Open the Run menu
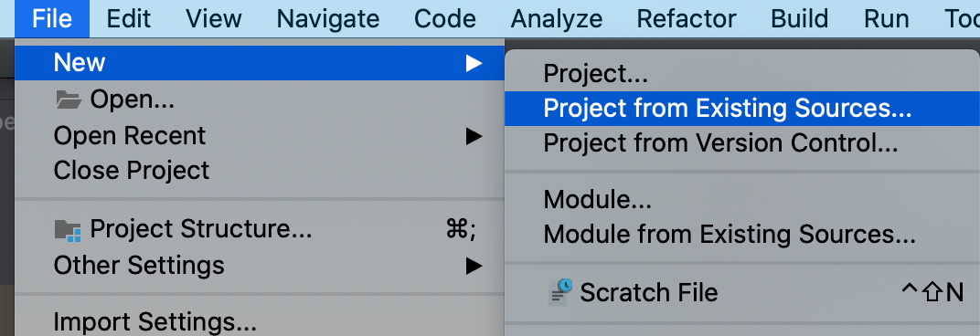 pyautogui.click(x=886, y=19)
